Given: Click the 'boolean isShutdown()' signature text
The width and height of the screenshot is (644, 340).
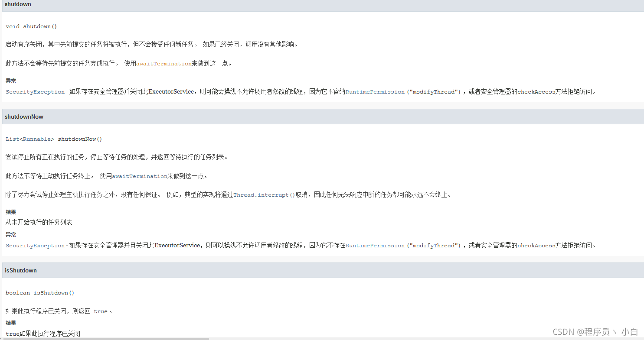Looking at the screenshot, I should click(40, 293).
